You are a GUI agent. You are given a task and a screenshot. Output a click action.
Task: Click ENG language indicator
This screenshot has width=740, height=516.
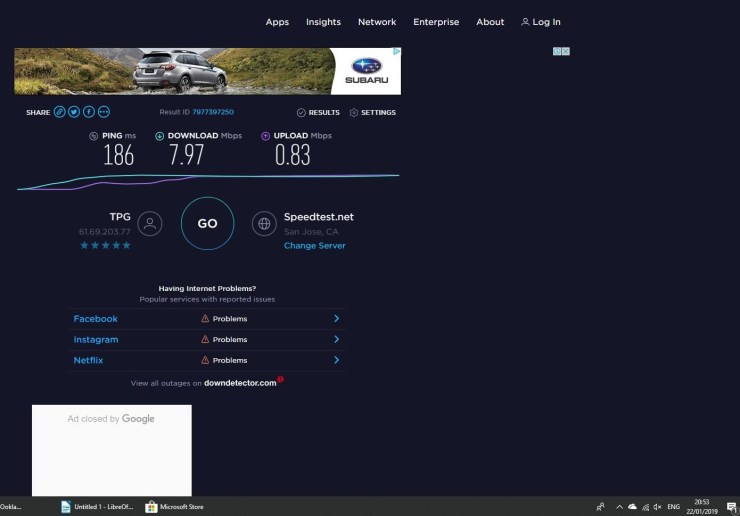click(673, 507)
